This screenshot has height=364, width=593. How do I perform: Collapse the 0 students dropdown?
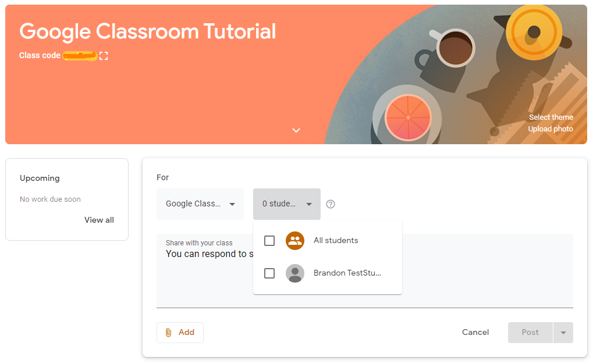pos(287,204)
